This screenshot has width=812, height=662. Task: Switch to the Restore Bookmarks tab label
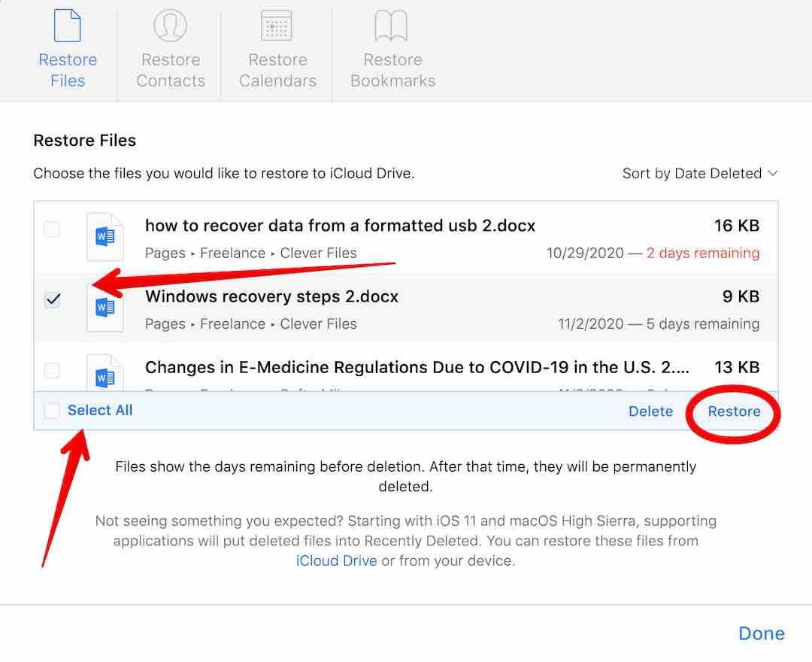tap(393, 70)
